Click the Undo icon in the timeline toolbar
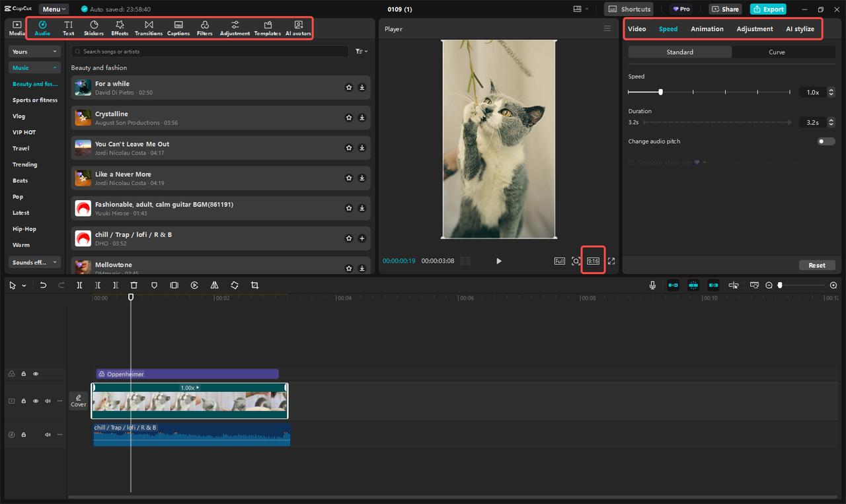This screenshot has width=846, height=504. 43,285
